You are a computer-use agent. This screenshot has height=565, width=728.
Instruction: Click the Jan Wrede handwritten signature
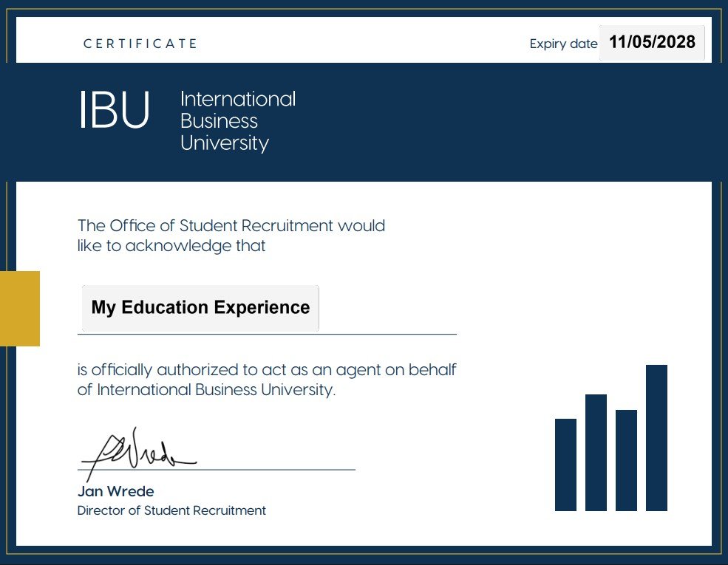coord(138,453)
